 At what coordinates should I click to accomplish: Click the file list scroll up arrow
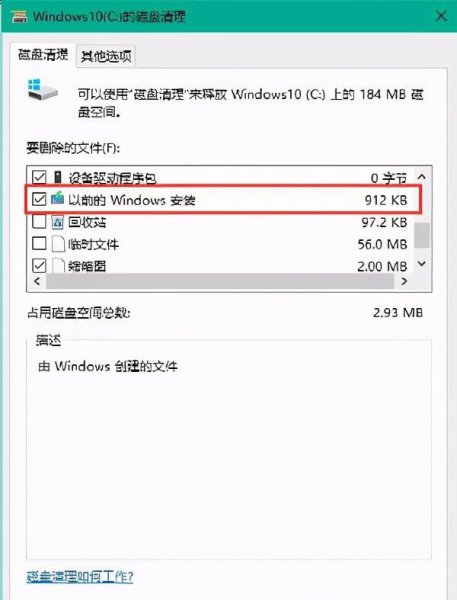point(422,177)
